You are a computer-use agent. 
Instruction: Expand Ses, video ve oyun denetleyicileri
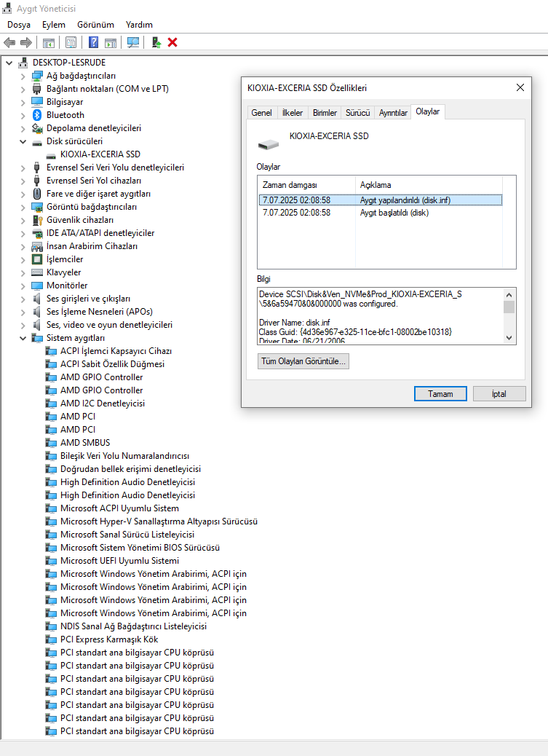pos(23,325)
